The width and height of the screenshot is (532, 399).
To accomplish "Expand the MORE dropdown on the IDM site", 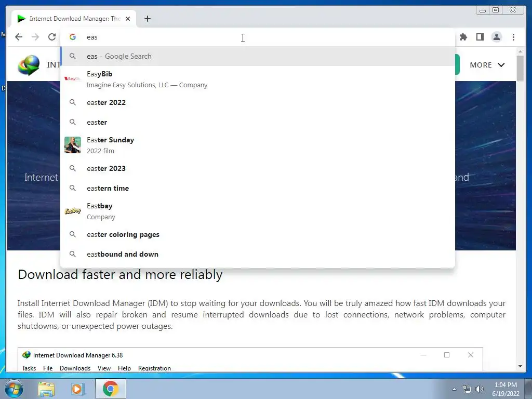I will coord(487,65).
